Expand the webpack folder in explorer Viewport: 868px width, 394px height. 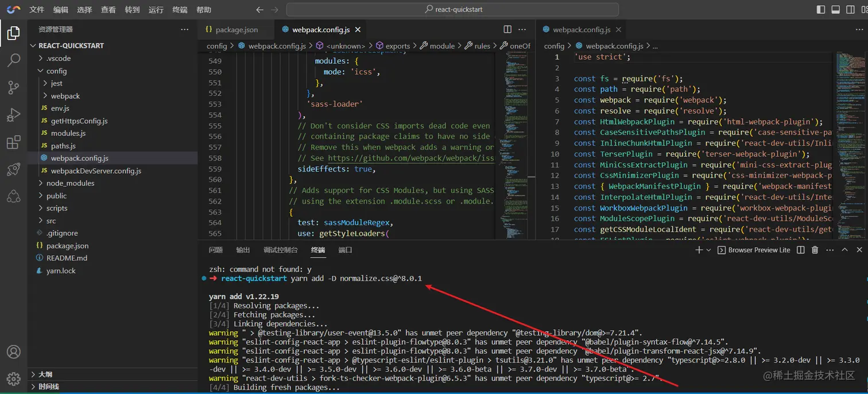(113, 96)
